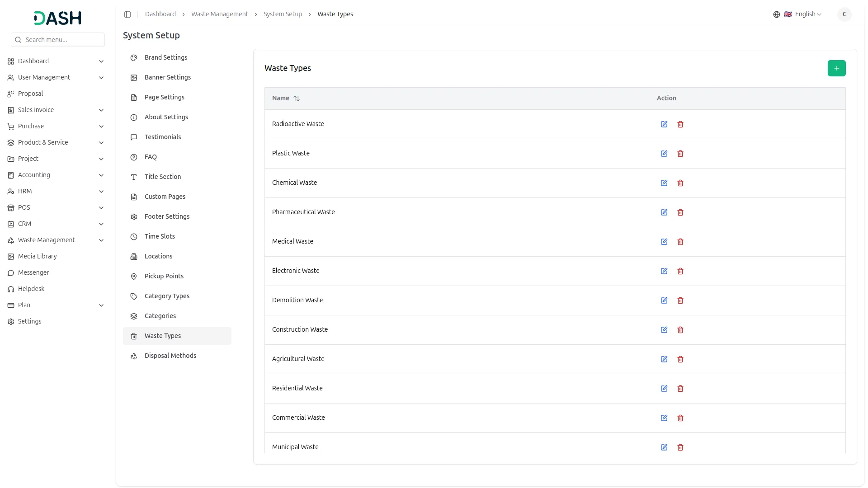
Task: Edit the Medical Waste row
Action: (x=664, y=242)
